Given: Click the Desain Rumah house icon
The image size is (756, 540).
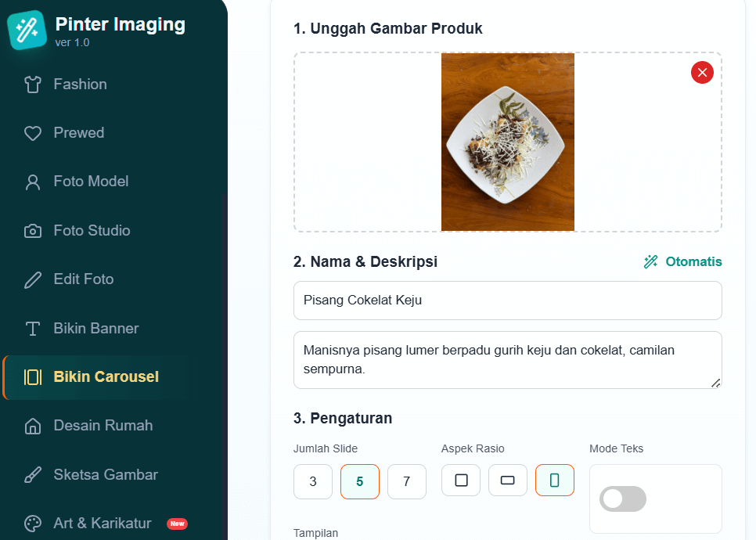Looking at the screenshot, I should tap(33, 426).
